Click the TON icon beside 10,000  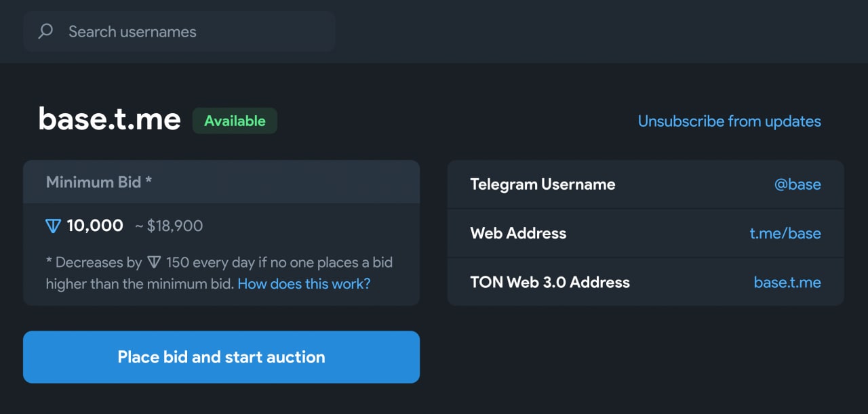(x=53, y=226)
